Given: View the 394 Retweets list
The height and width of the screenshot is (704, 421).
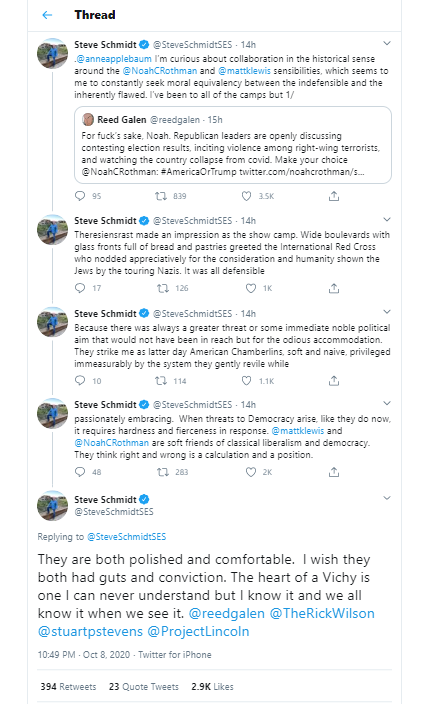Looking at the screenshot, I should coord(68,686).
